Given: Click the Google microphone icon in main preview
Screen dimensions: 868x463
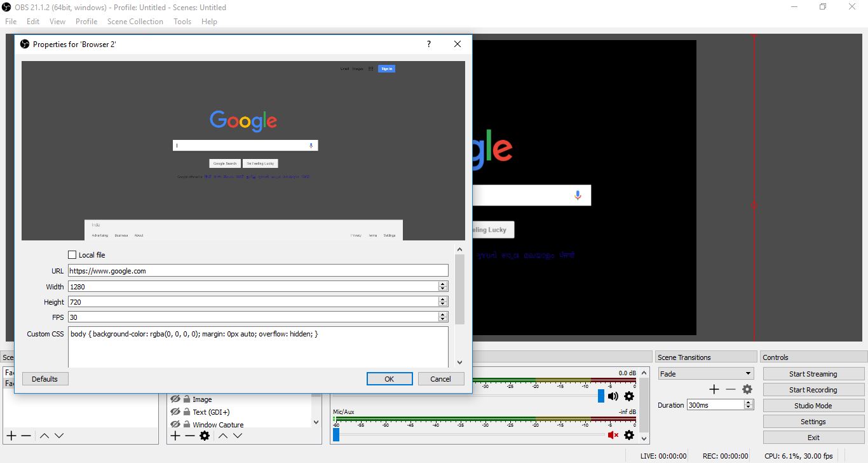Looking at the screenshot, I should point(578,195).
